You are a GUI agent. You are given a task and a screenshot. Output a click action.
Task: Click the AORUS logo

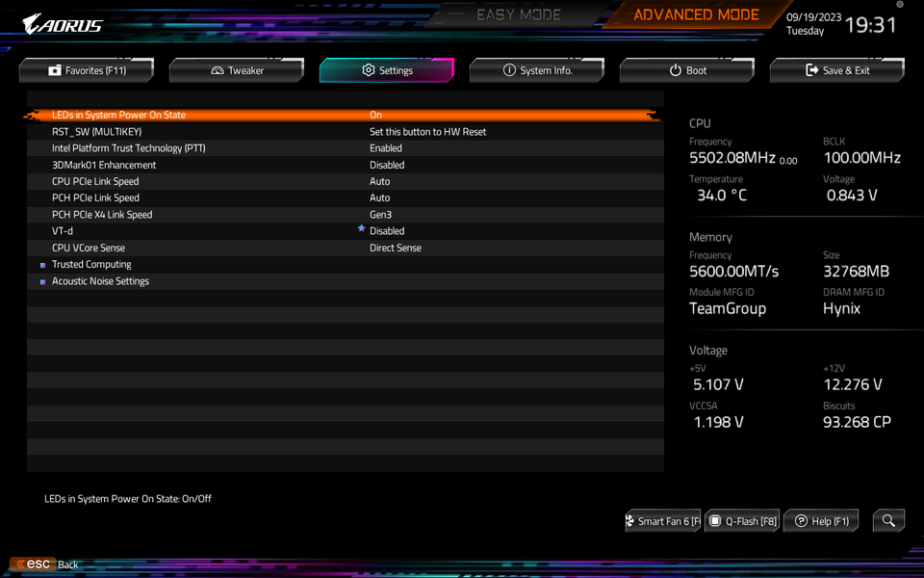63,24
